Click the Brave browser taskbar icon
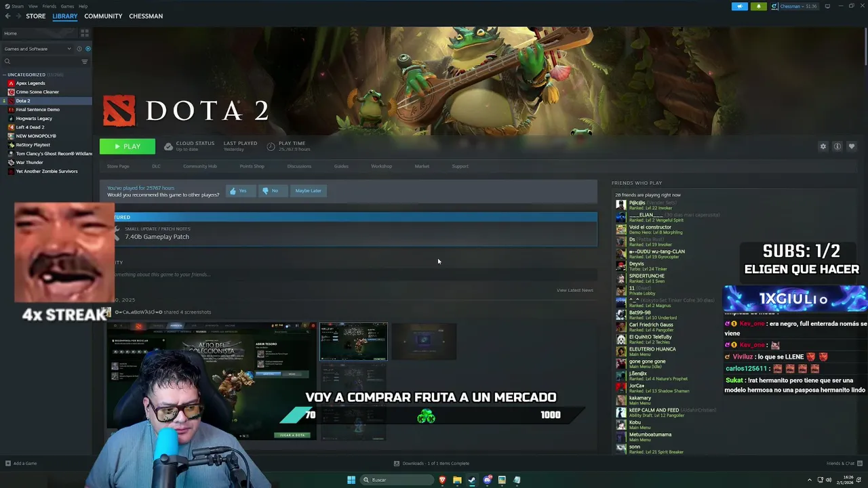 (x=442, y=480)
